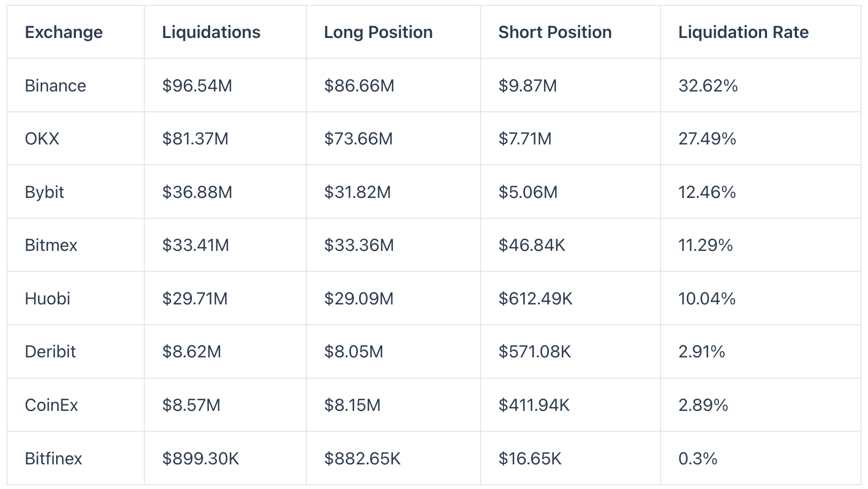Select the Binance exchange name cell
The image size is (868, 489).
click(55, 86)
